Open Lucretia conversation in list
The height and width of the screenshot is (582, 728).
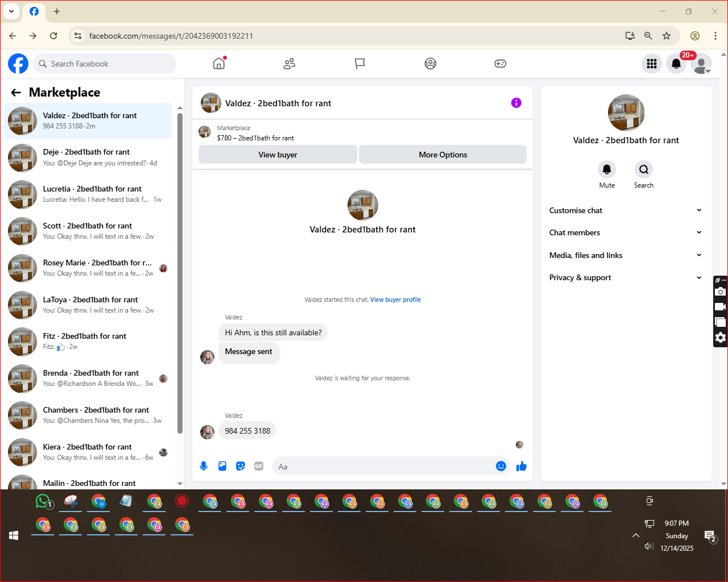pyautogui.click(x=88, y=194)
